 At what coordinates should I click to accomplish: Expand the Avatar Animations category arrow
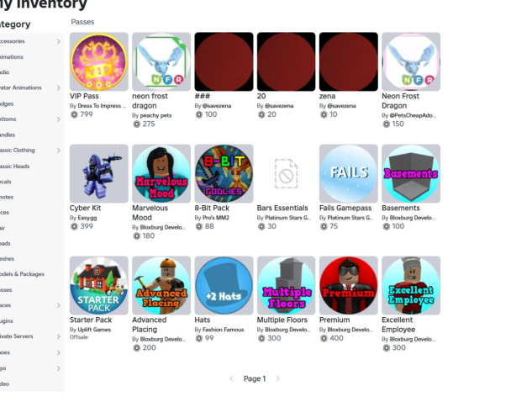[58, 88]
